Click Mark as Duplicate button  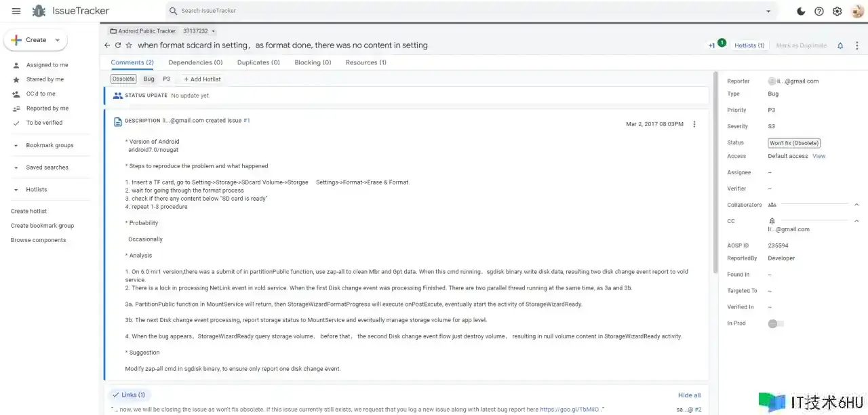click(802, 45)
